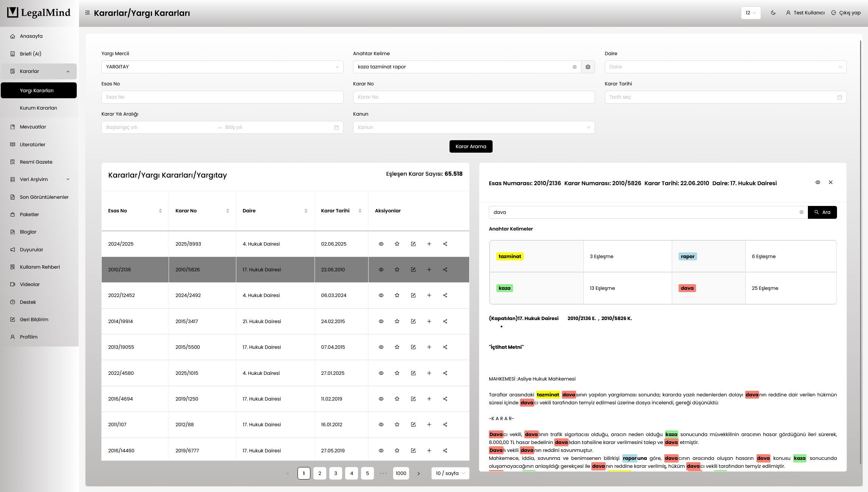The image size is (868, 492).
Task: Open the 10 / sayfa page-size dropdown
Action: click(x=450, y=473)
